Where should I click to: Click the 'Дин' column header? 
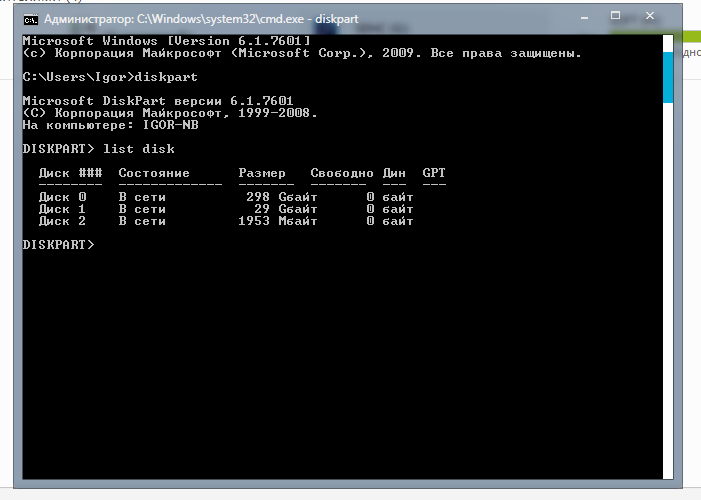[394, 173]
